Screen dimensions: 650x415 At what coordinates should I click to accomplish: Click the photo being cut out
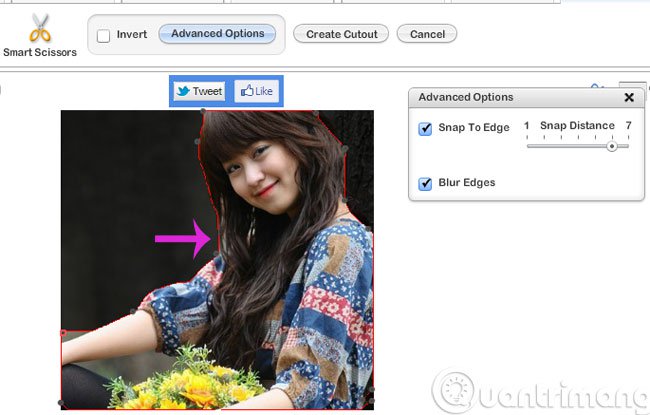217,260
